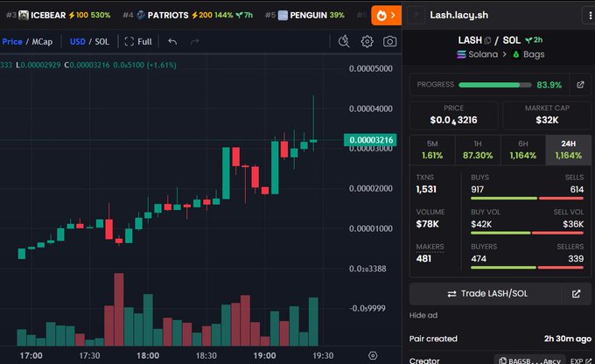Open the trade external link icon
The height and width of the screenshot is (364, 595).
coord(576,294)
